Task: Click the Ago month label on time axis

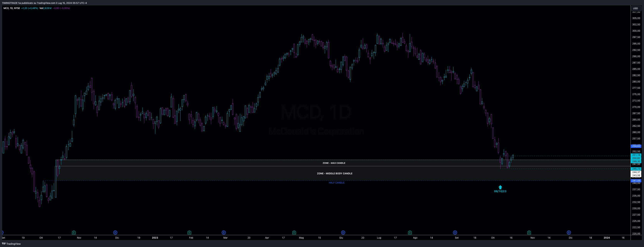Action: tap(415, 238)
